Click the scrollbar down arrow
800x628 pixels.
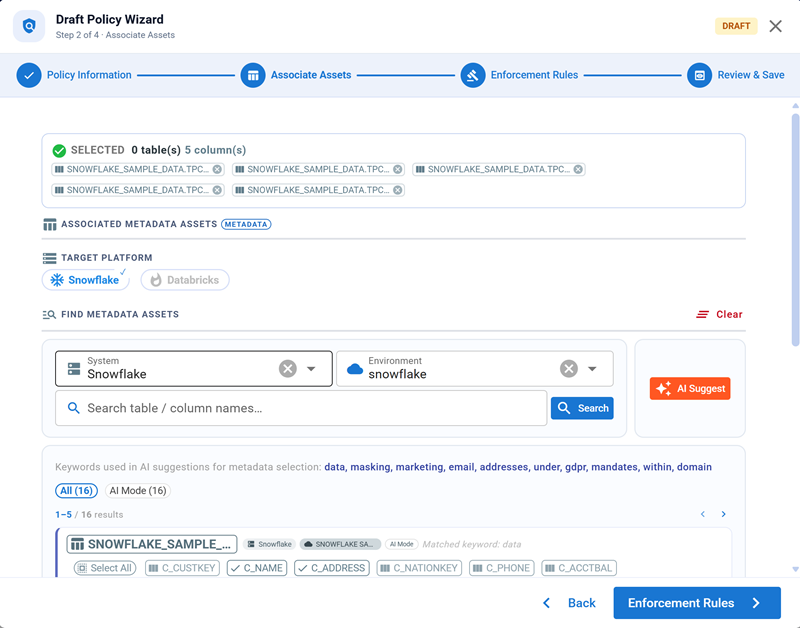795,569
